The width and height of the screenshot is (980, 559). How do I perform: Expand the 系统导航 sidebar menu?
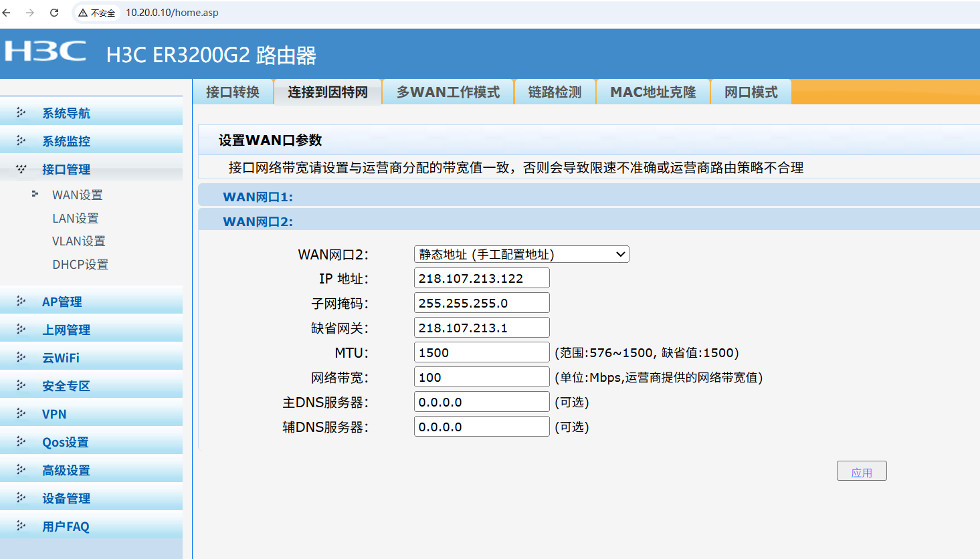(x=66, y=113)
